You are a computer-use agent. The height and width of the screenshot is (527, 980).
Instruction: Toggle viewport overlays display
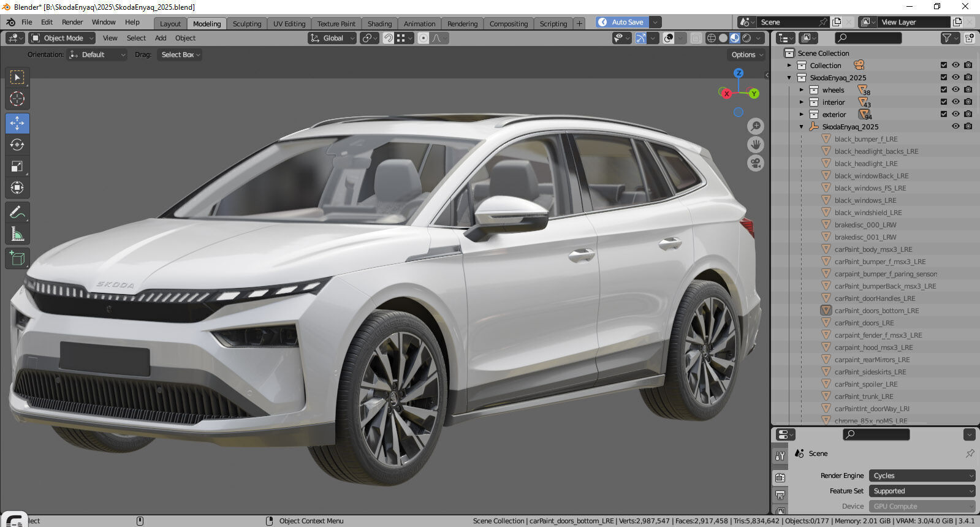click(x=669, y=38)
